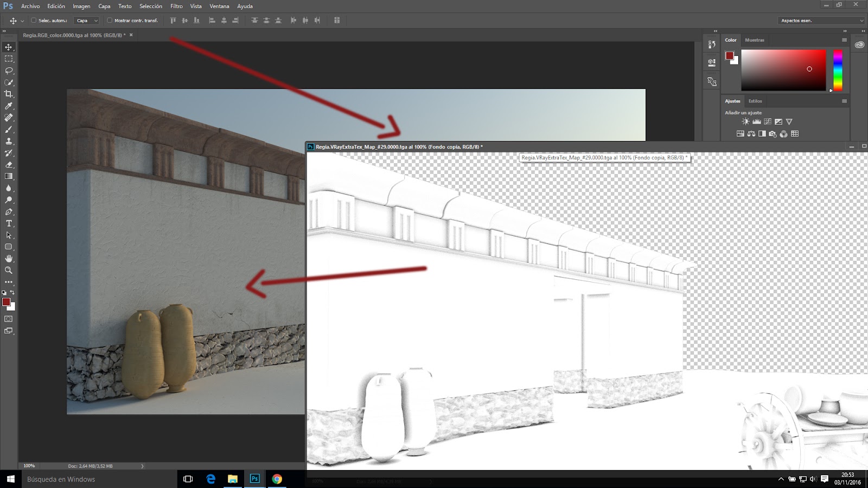Activate the Crop tool
The height and width of the screenshot is (488, 868).
point(9,94)
